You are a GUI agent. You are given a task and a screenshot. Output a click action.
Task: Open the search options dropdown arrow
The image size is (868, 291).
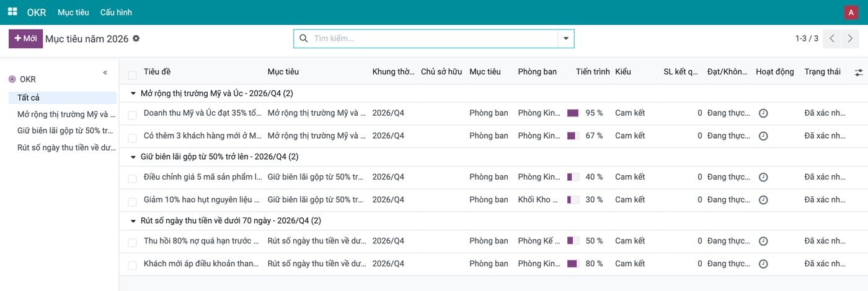(566, 38)
